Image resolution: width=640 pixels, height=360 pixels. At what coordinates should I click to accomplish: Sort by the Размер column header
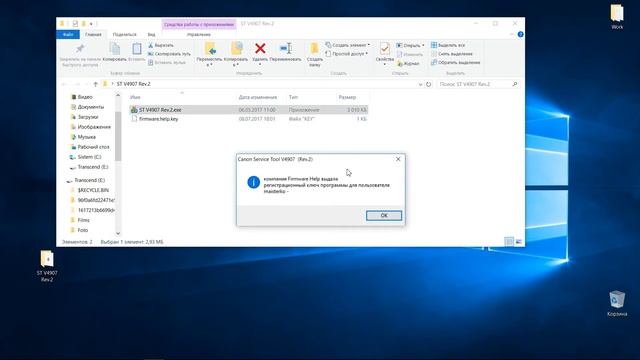[347, 97]
